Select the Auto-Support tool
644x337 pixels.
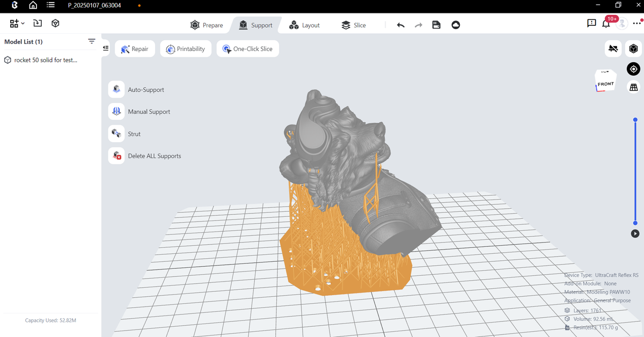(x=145, y=89)
